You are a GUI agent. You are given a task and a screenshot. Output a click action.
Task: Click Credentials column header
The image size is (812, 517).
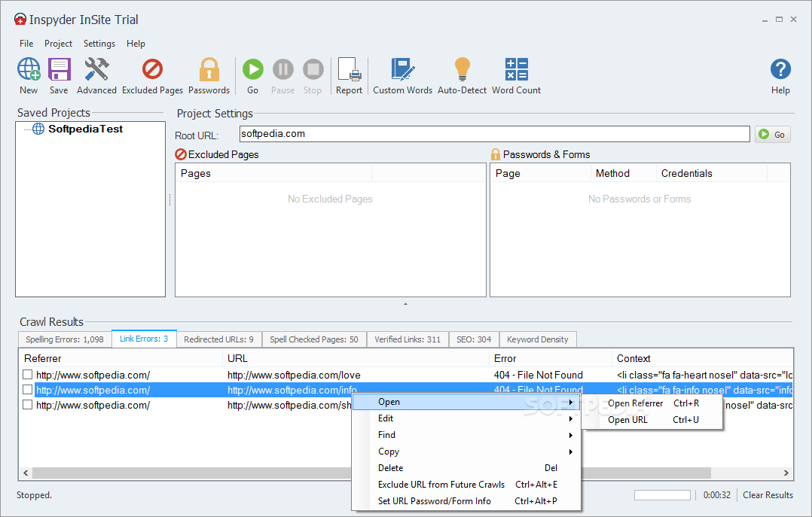tap(711, 173)
